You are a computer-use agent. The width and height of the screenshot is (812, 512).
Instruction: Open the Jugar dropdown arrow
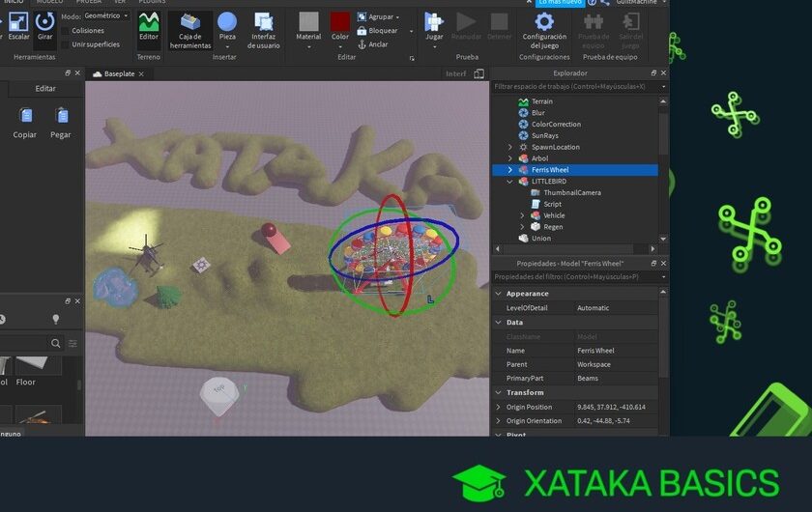[x=434, y=46]
